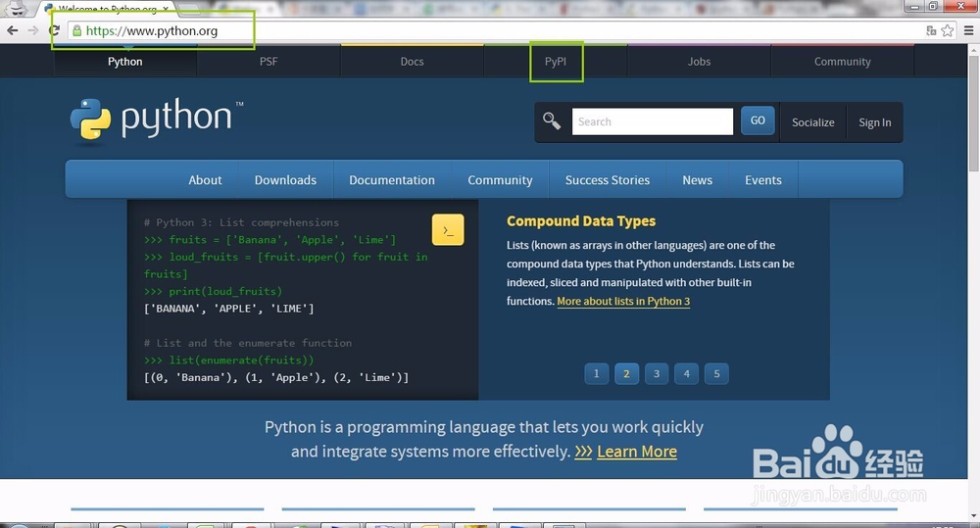This screenshot has height=528, width=980.
Task: Open the Sign In menu
Action: coord(874,122)
